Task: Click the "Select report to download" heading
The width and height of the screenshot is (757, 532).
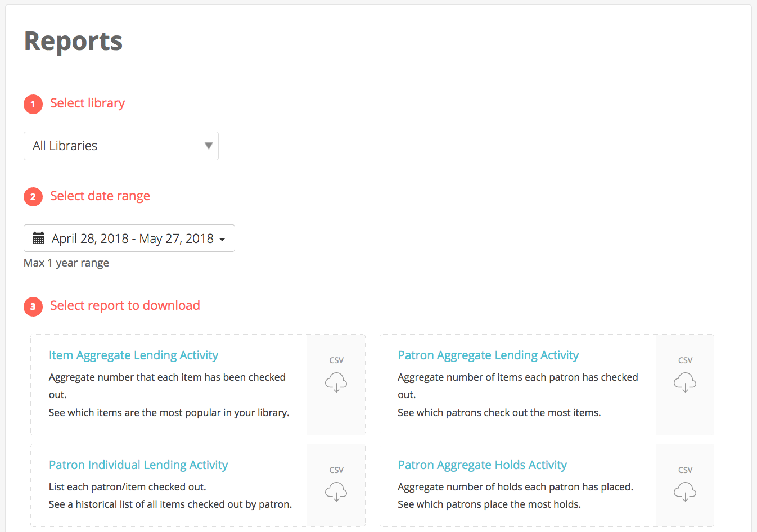Action: pos(125,305)
